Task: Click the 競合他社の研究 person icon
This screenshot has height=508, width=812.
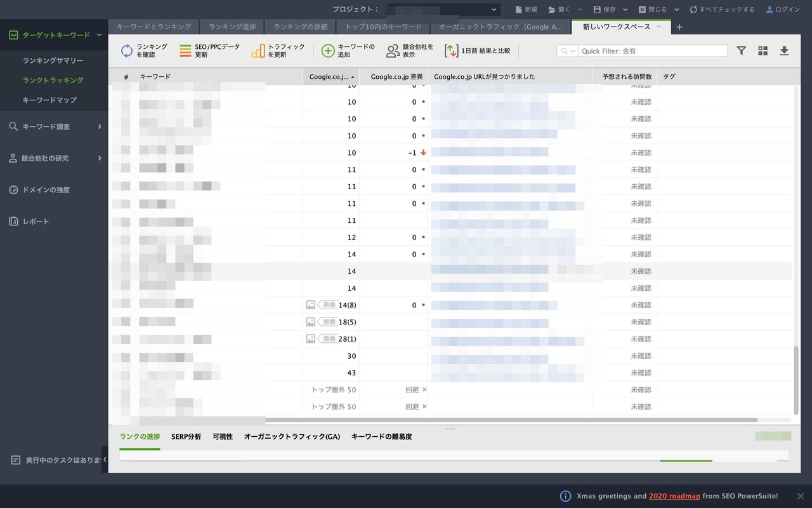Action: point(13,158)
